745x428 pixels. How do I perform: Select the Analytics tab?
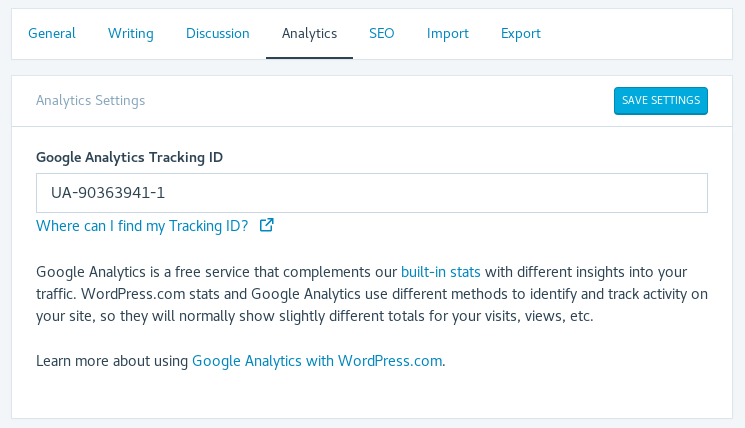point(309,33)
